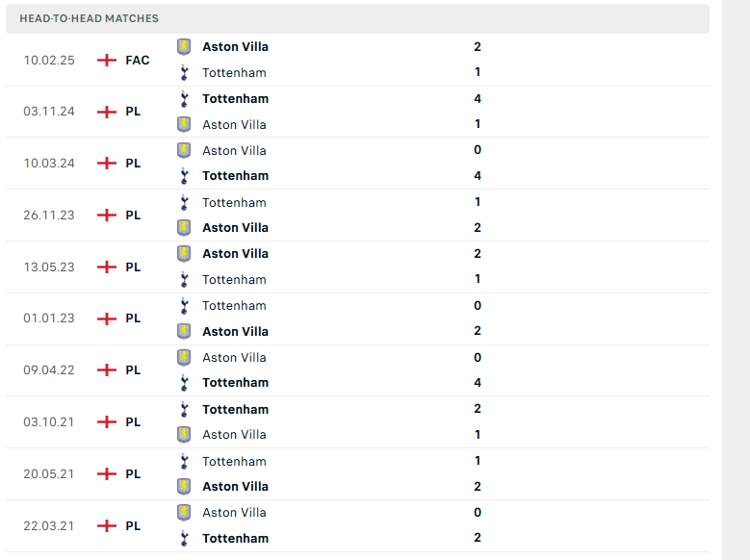The height and width of the screenshot is (560, 750).
Task: Click England flag for 20.05.21 match
Action: [x=107, y=474]
